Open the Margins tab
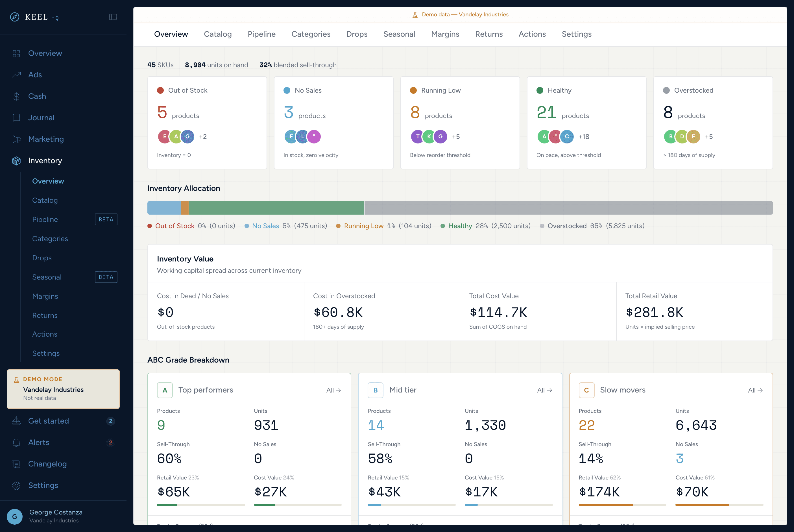Viewport: 794px width, 532px height. 445,34
